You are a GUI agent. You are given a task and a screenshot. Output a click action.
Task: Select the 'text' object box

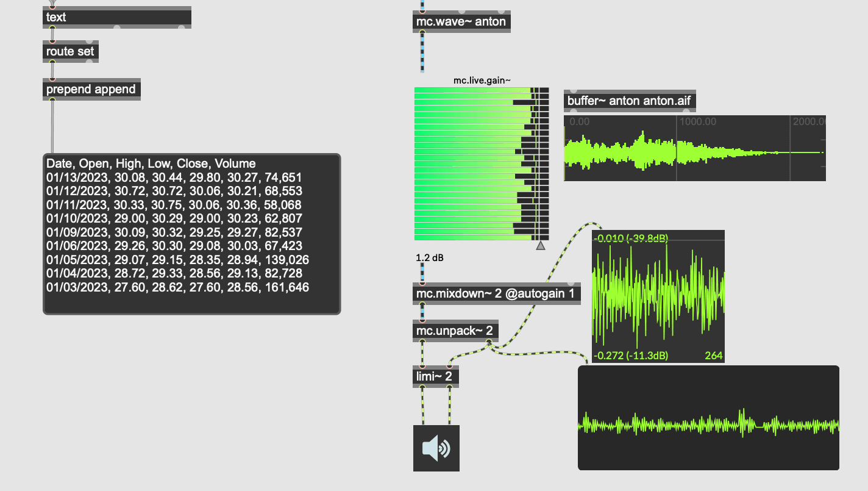pyautogui.click(x=117, y=17)
